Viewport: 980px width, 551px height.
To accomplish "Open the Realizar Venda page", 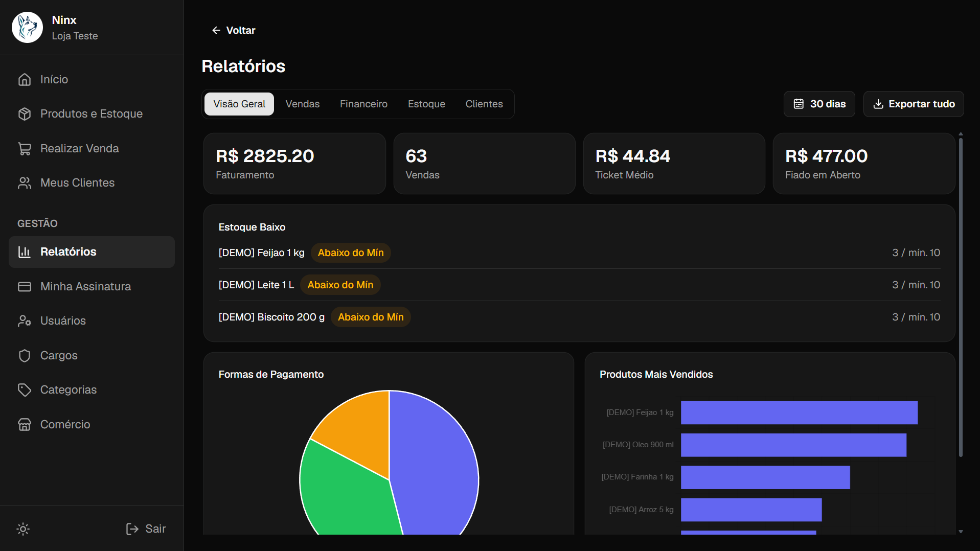I will point(92,149).
